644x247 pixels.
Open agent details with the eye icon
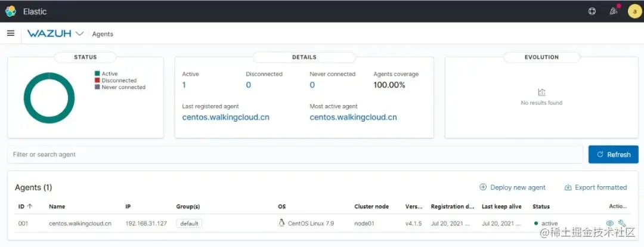pos(610,223)
